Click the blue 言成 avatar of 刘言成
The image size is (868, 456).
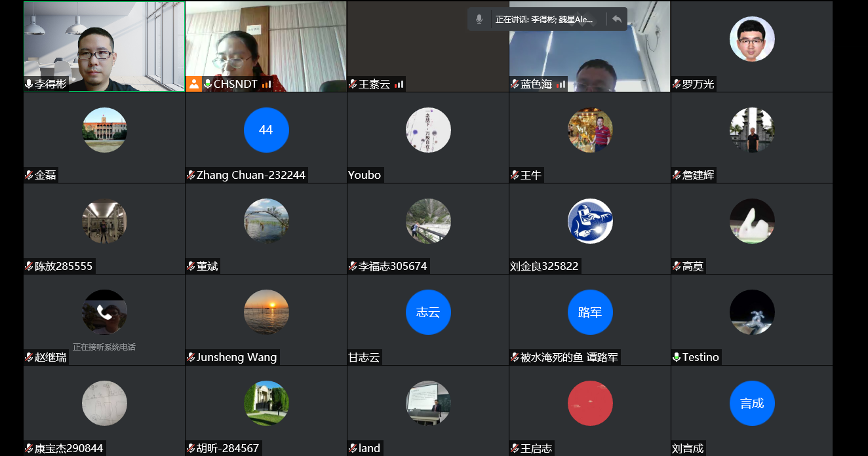point(752,403)
